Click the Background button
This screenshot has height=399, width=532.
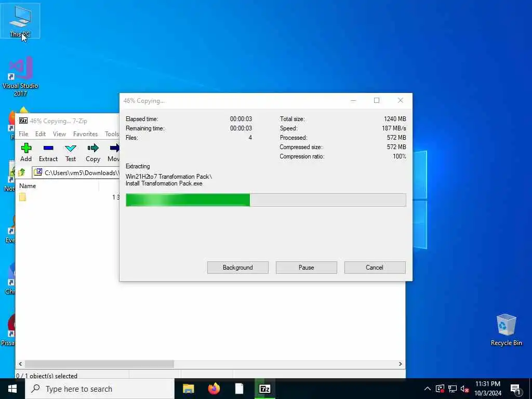[x=238, y=268]
